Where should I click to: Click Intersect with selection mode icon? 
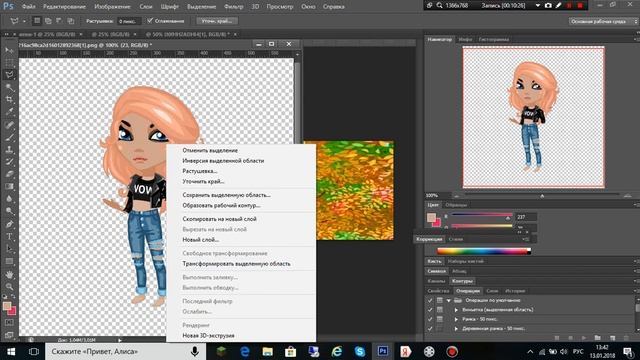[x=70, y=21]
